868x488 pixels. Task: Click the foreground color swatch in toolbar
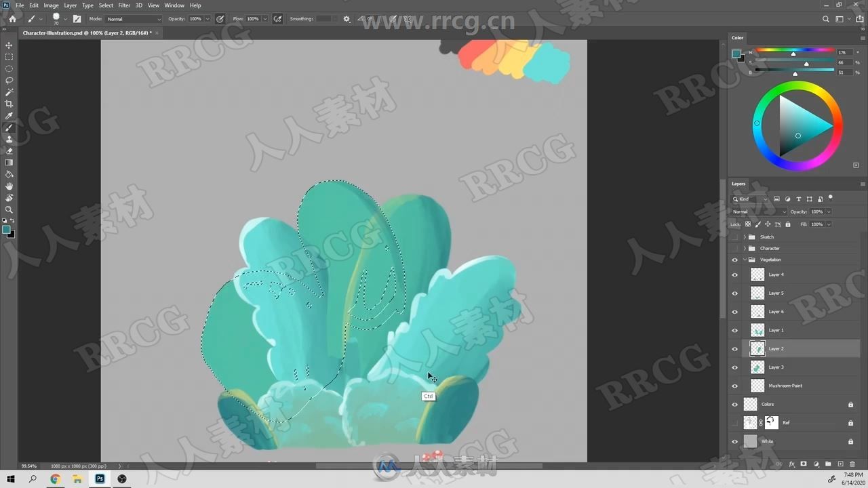point(6,230)
